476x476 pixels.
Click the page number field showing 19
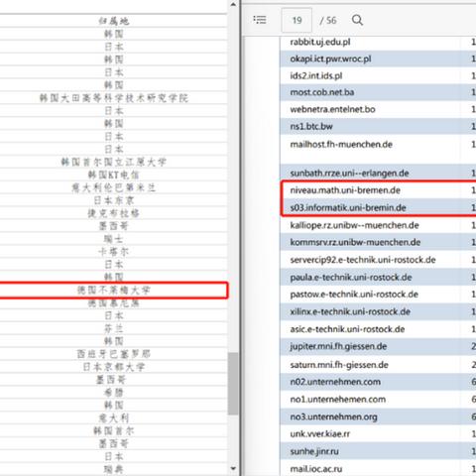(x=297, y=20)
